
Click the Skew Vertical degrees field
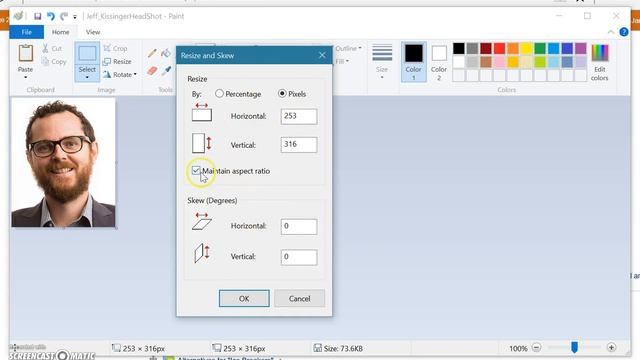[299, 257]
